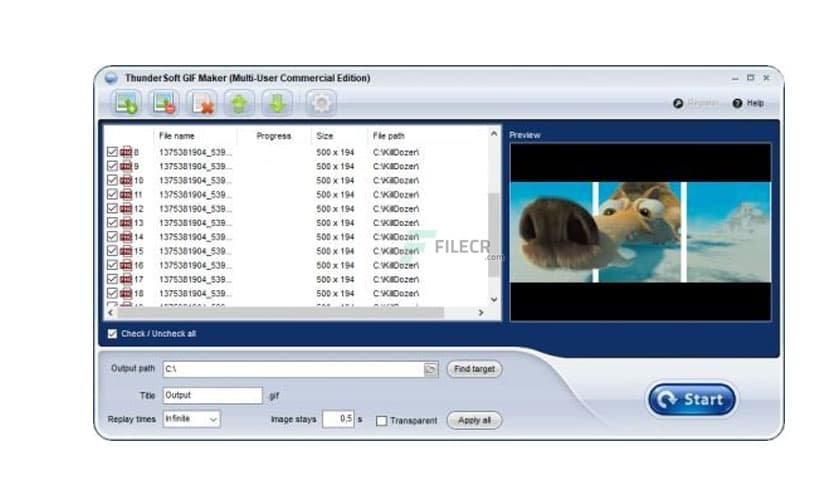The image size is (836, 484).
Task: Click the 500 x 194 size of row 12
Action: click(x=335, y=209)
